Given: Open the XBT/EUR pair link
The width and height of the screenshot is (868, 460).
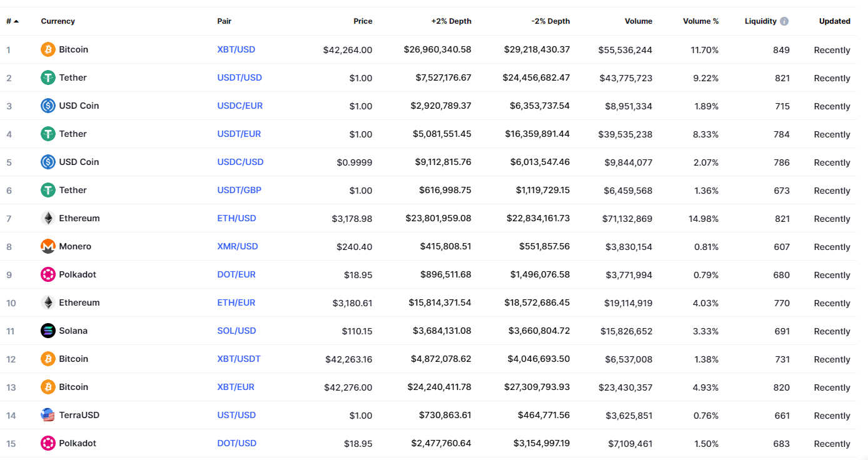Looking at the screenshot, I should tap(236, 387).
